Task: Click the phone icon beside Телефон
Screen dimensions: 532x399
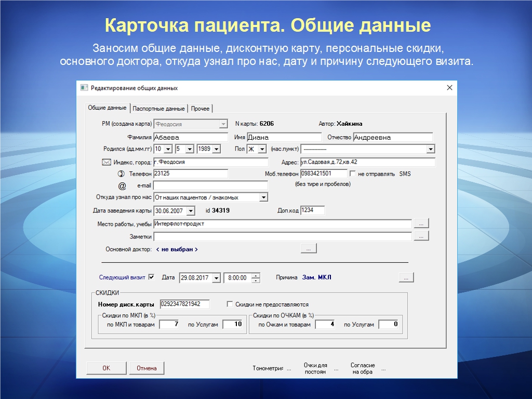Action: point(114,174)
